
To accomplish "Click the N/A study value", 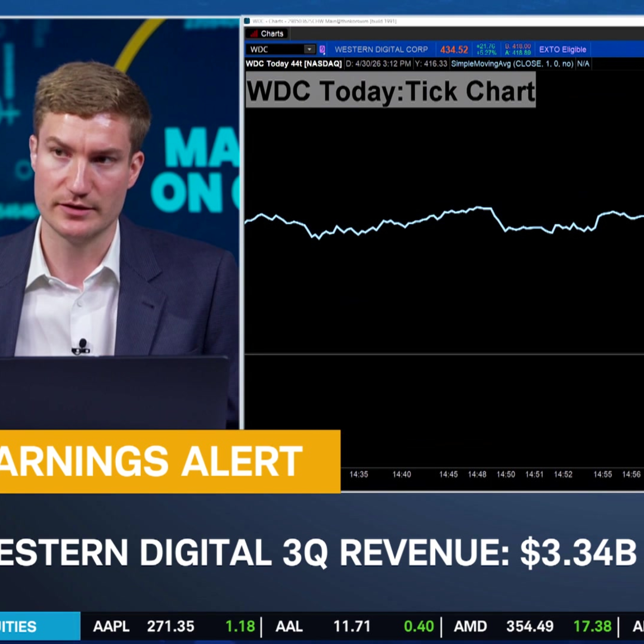I will (x=583, y=64).
